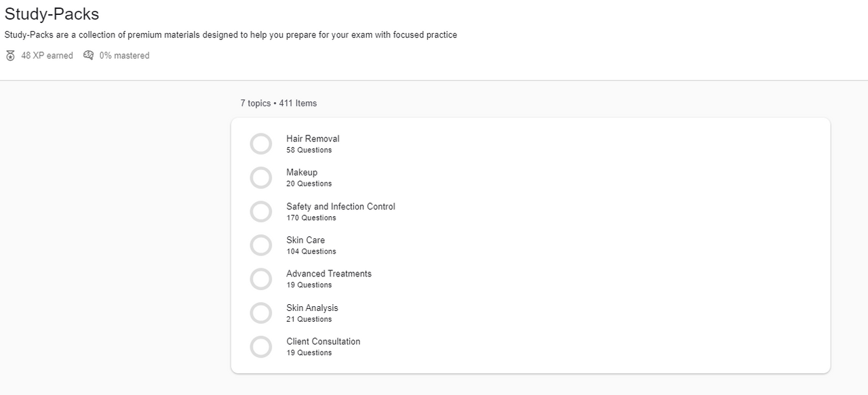Image resolution: width=868 pixels, height=395 pixels.
Task: Click the medal icon beside XP earned
Action: coord(10,56)
